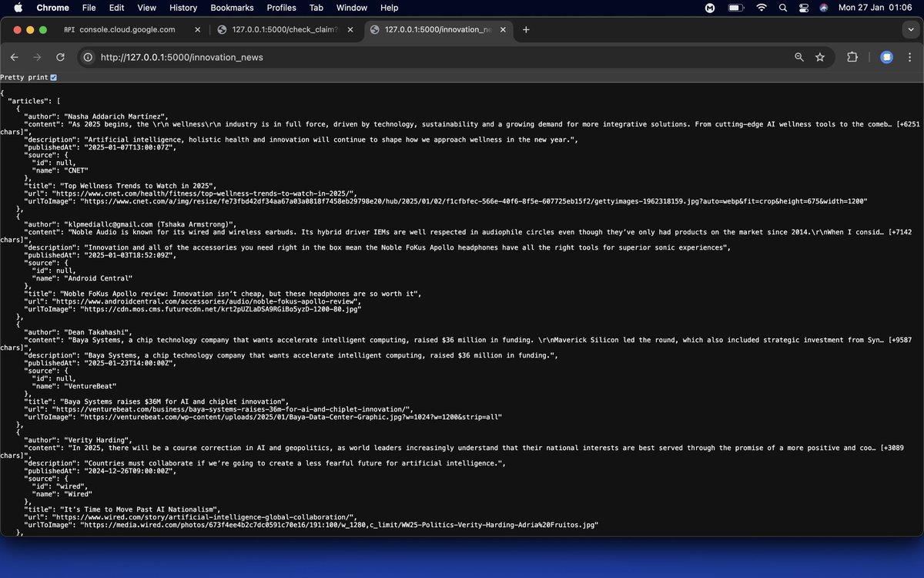Click the wired.com story url line
Screen dimensions: 924x578
pos(189,517)
